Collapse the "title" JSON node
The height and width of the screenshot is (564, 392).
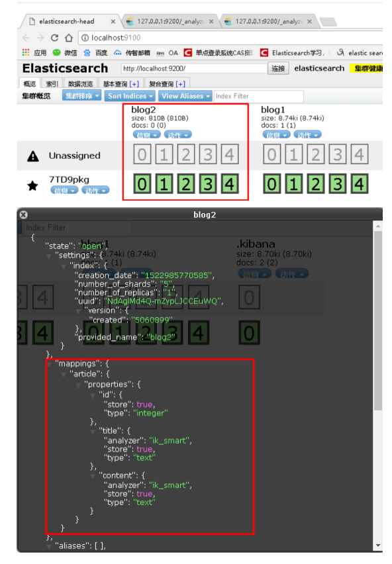(x=93, y=431)
